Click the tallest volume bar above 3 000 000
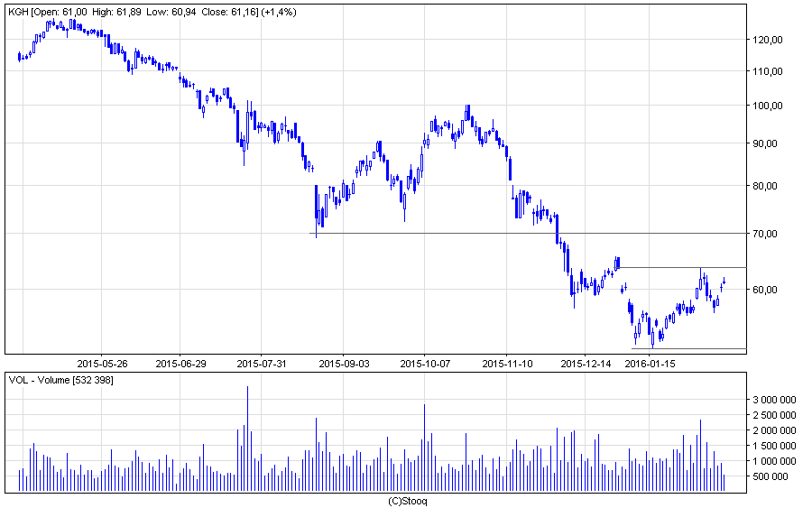Screen dimensions: 812x508 pos(247,439)
